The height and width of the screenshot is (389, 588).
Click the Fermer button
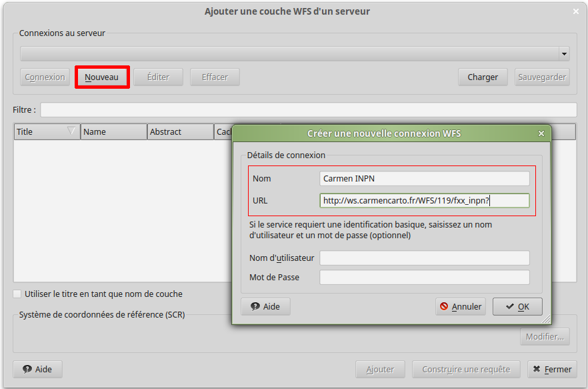pyautogui.click(x=552, y=369)
